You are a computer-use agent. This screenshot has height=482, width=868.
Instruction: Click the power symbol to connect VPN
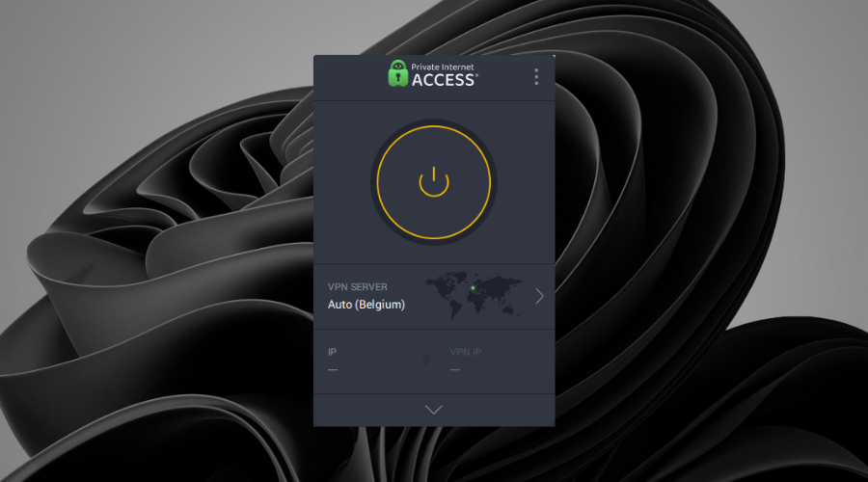(434, 180)
